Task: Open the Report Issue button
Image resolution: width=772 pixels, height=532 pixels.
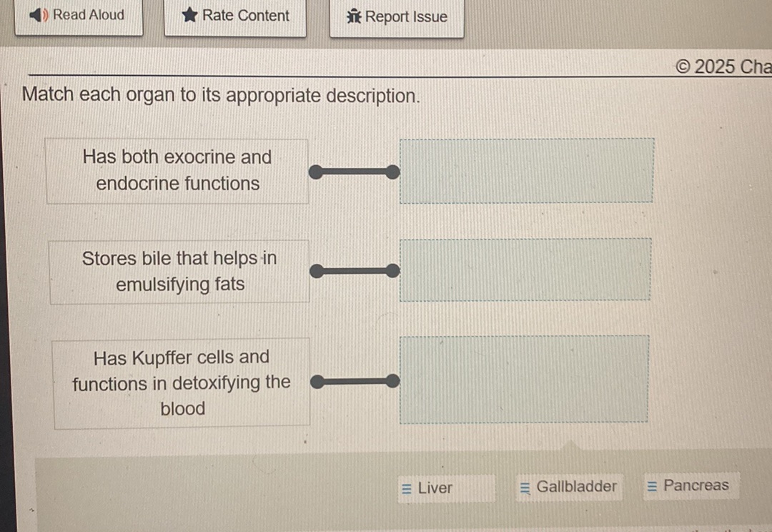Action: coord(397,18)
